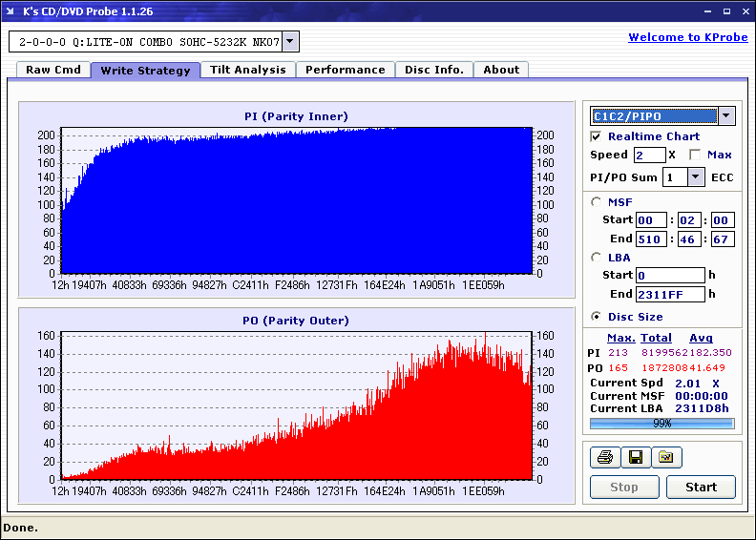Enable the Max speed checkbox

(x=695, y=156)
